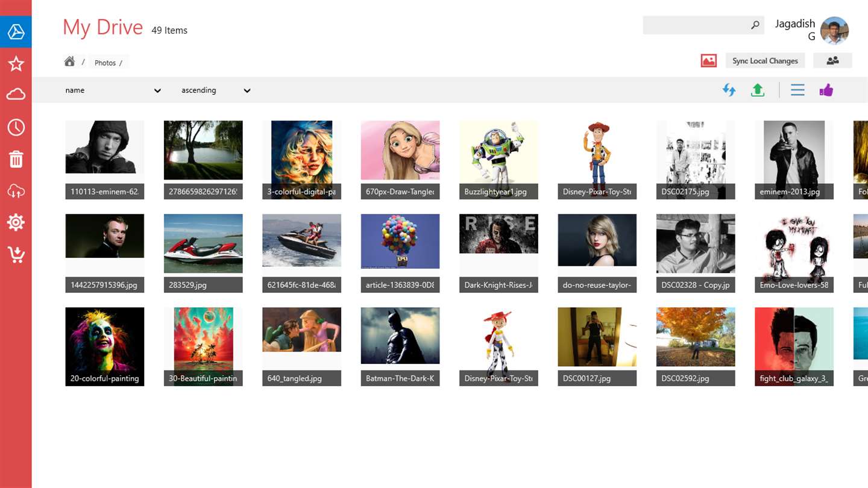This screenshot has width=868, height=488.
Task: Click the green upload arrow icon
Action: tap(758, 90)
